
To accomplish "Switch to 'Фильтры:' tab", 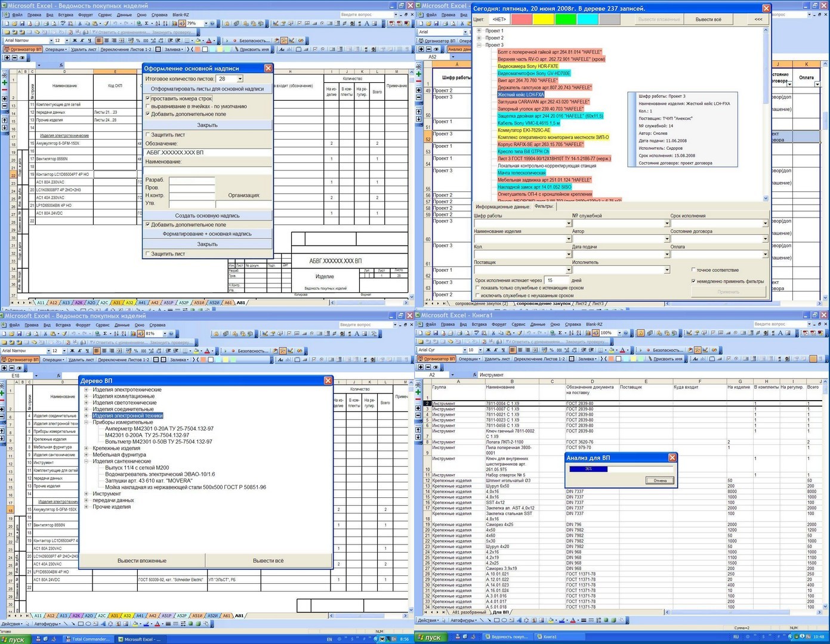I will (x=544, y=206).
